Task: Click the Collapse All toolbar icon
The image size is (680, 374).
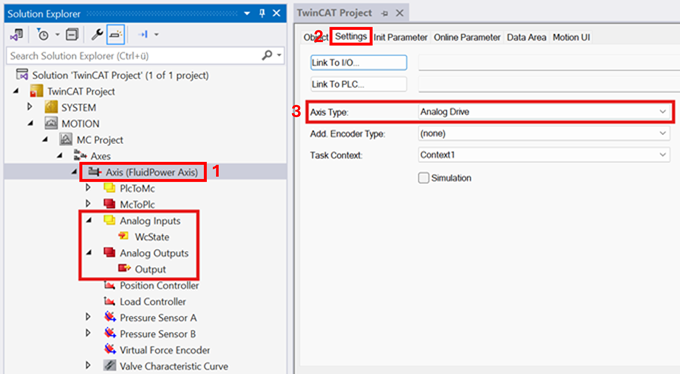Action: 72,35
